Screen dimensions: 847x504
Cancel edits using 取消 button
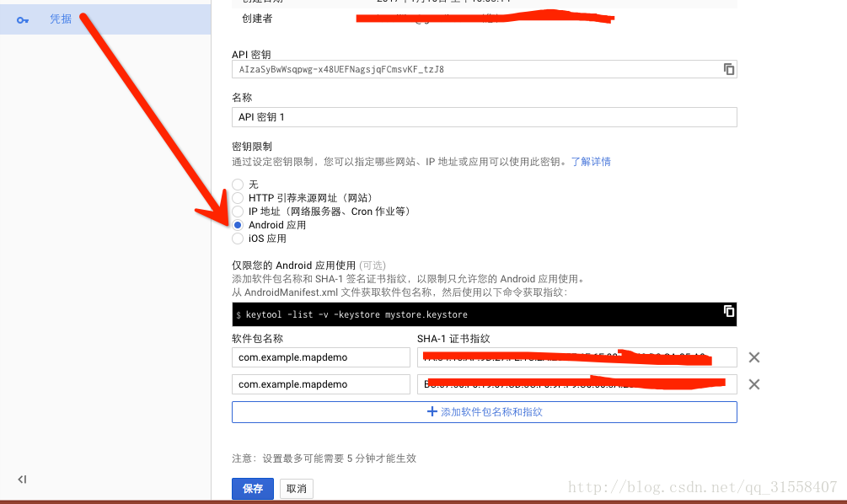296,488
